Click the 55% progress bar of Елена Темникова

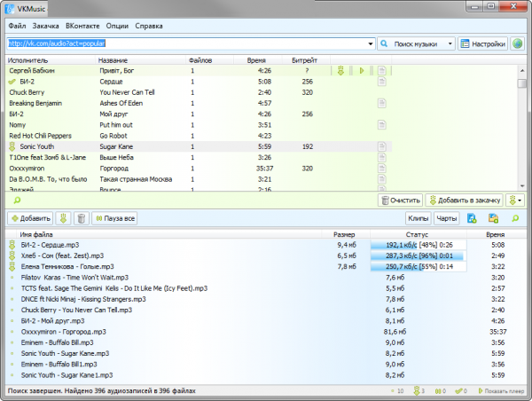[419, 266]
